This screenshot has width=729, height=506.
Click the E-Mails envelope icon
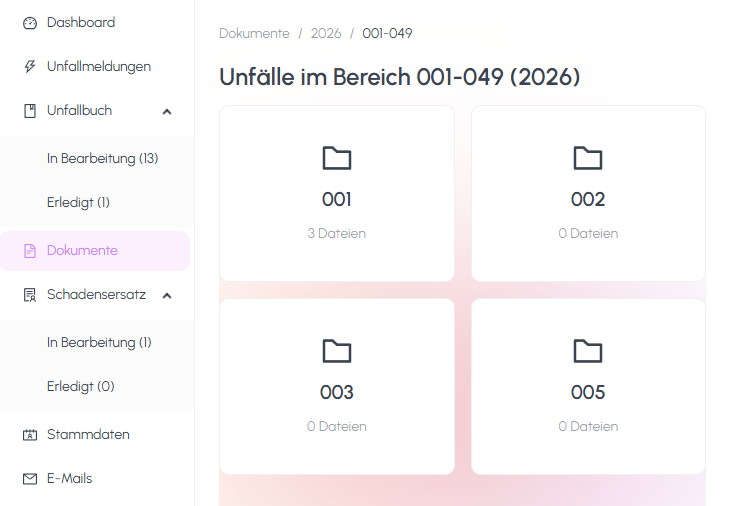[x=29, y=479]
